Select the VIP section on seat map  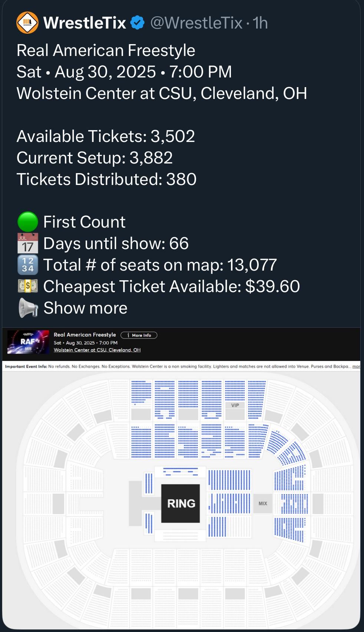click(235, 405)
